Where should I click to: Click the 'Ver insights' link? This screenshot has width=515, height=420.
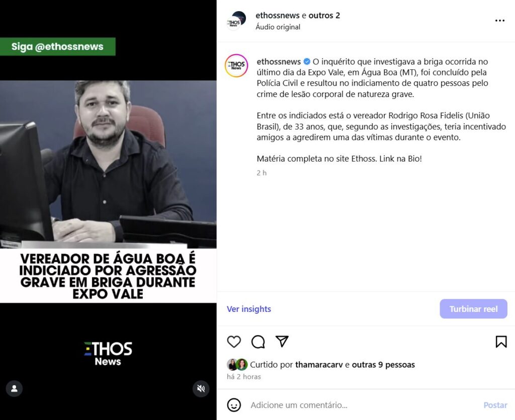pyautogui.click(x=248, y=309)
